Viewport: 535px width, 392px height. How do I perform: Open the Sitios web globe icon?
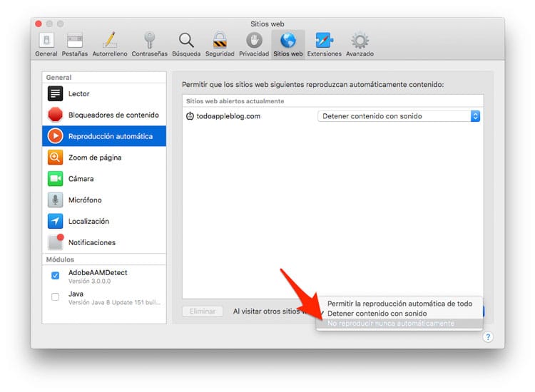click(288, 41)
